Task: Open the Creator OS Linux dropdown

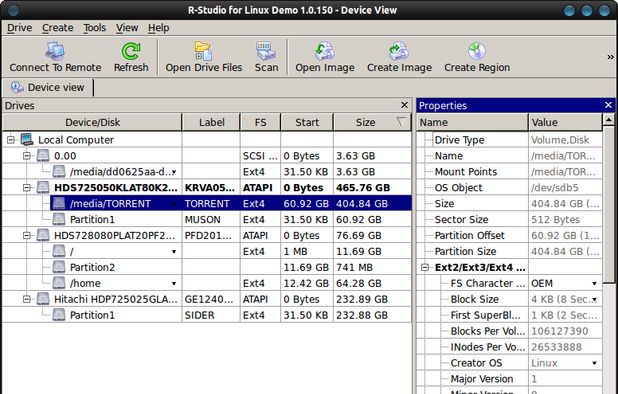Action: pyautogui.click(x=594, y=363)
